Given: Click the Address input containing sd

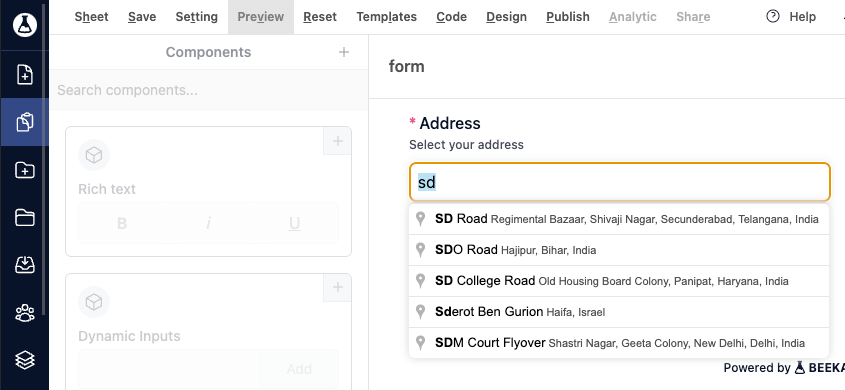Looking at the screenshot, I should (620, 182).
